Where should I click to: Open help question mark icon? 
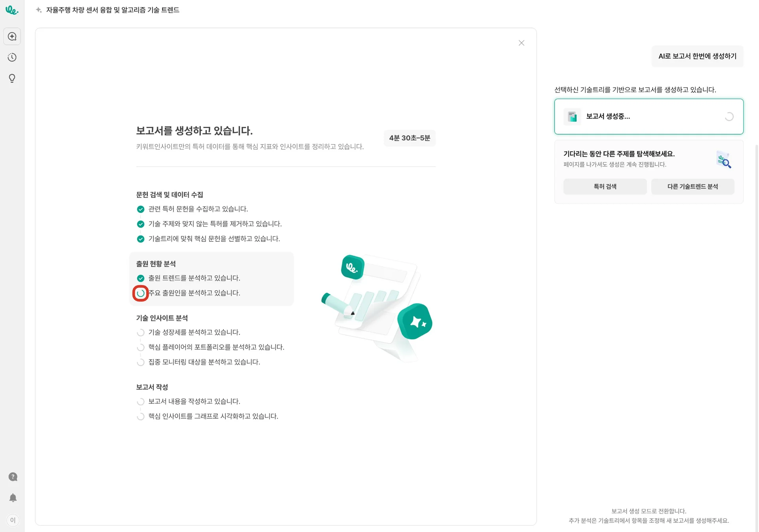click(13, 477)
